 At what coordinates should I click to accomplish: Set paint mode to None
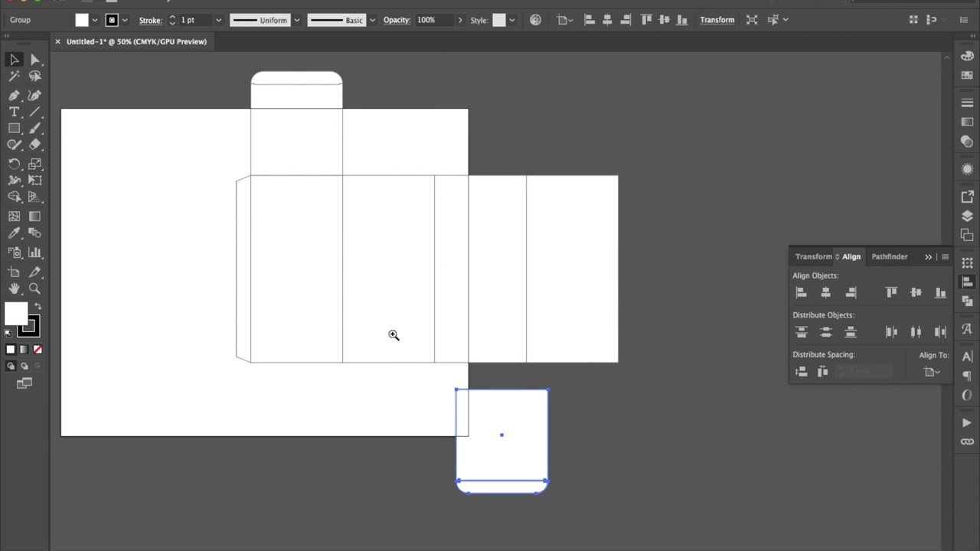pyautogui.click(x=38, y=350)
